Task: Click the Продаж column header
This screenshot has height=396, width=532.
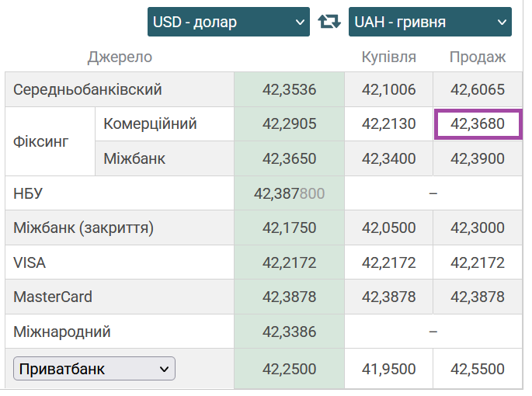Action: 477,57
